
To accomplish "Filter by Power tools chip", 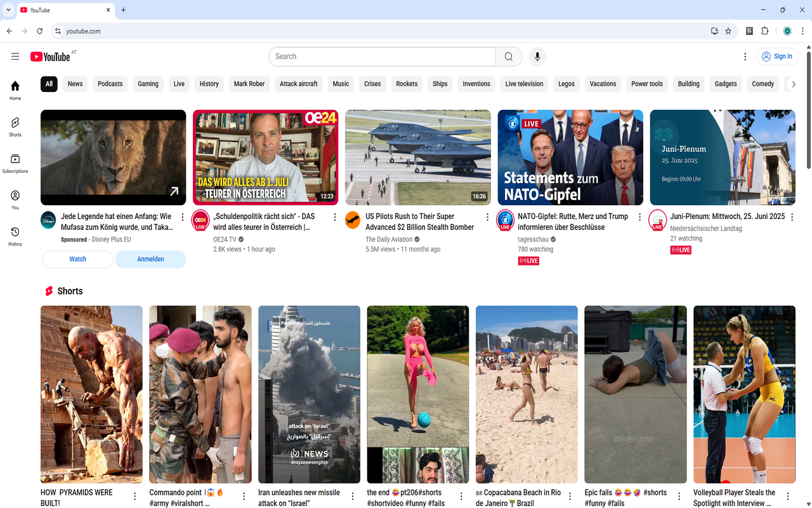I will [647, 84].
